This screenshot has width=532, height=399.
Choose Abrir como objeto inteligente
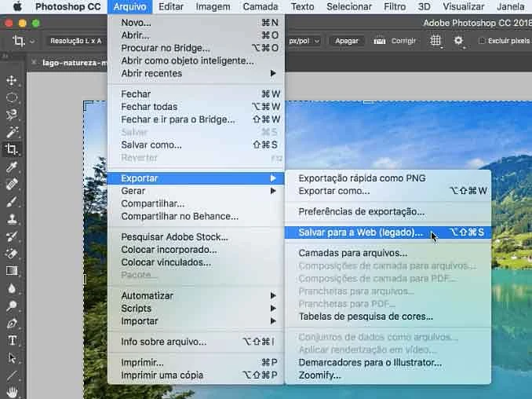(196, 60)
